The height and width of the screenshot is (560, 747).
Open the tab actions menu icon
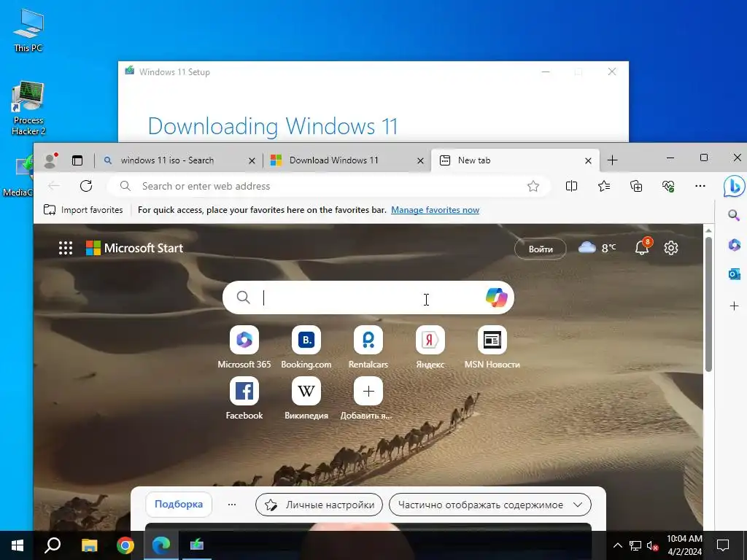coord(77,160)
